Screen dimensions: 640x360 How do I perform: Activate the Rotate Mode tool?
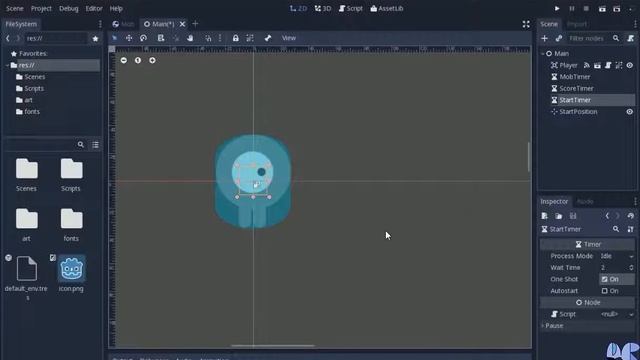click(x=143, y=38)
